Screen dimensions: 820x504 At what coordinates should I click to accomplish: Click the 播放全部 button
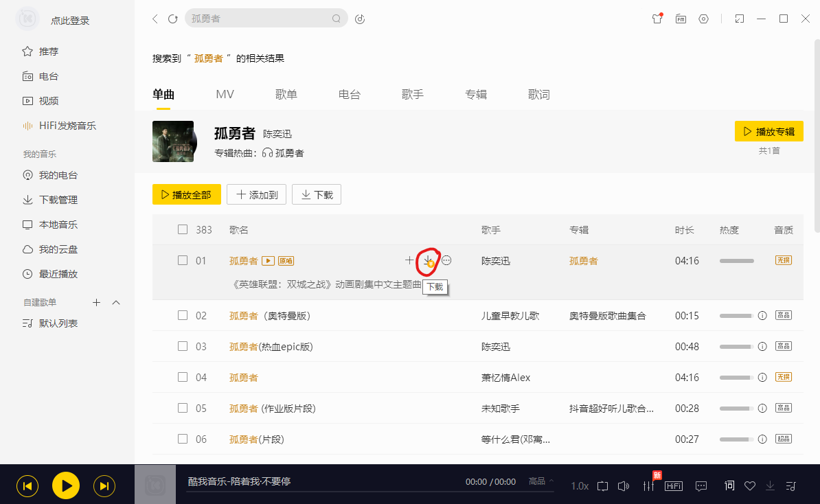(186, 195)
